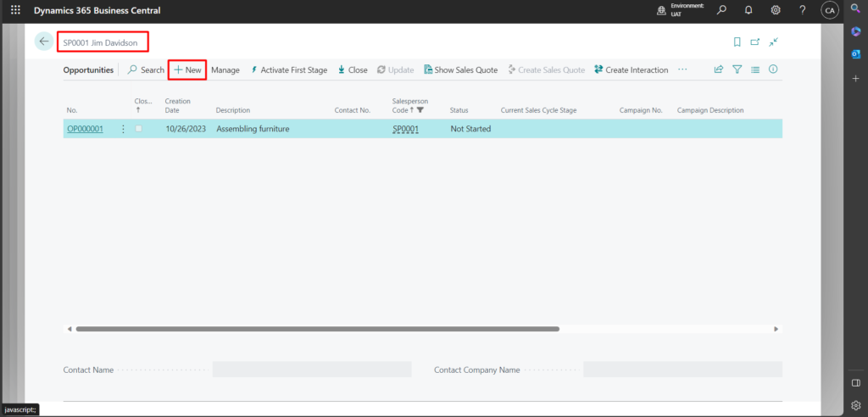Click Activate First Stage action
The width and height of the screenshot is (868, 417).
289,70
